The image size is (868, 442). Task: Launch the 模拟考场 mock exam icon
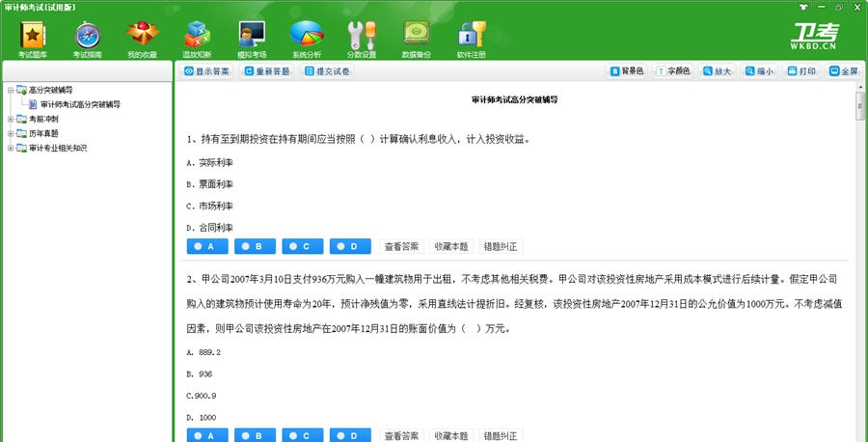click(252, 40)
